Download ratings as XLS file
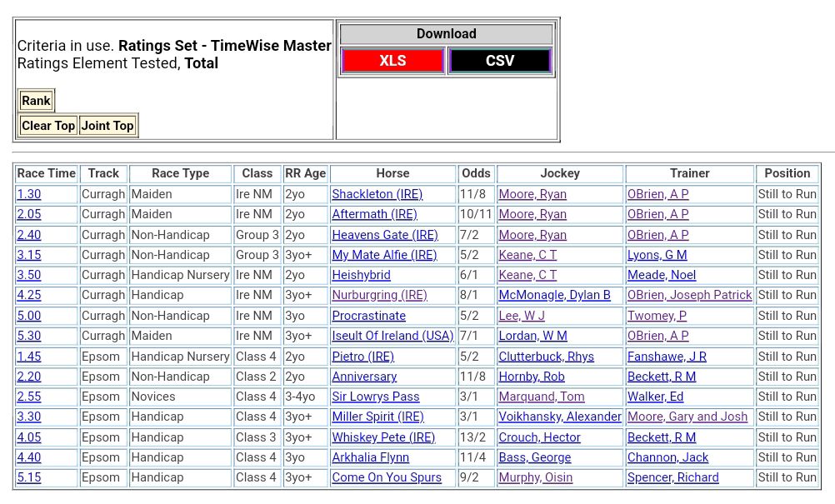 tap(392, 61)
